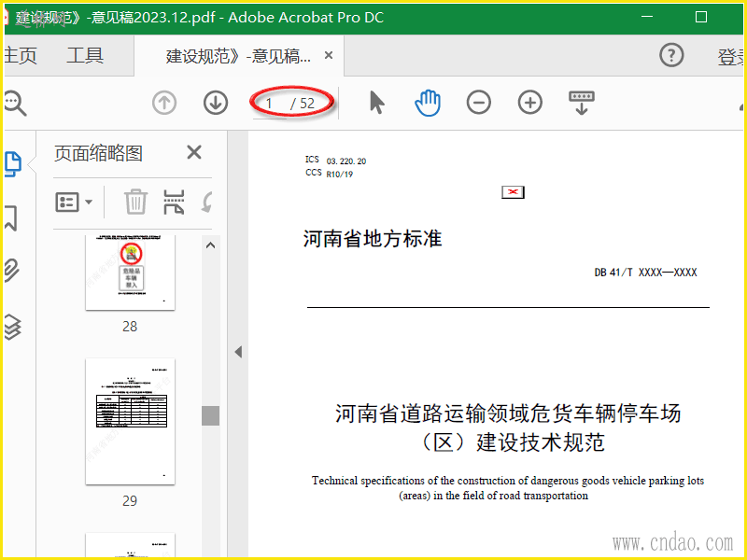Select the 建设规范》-意见稿 document tab
This screenshot has width=747, height=560.
coord(238,56)
